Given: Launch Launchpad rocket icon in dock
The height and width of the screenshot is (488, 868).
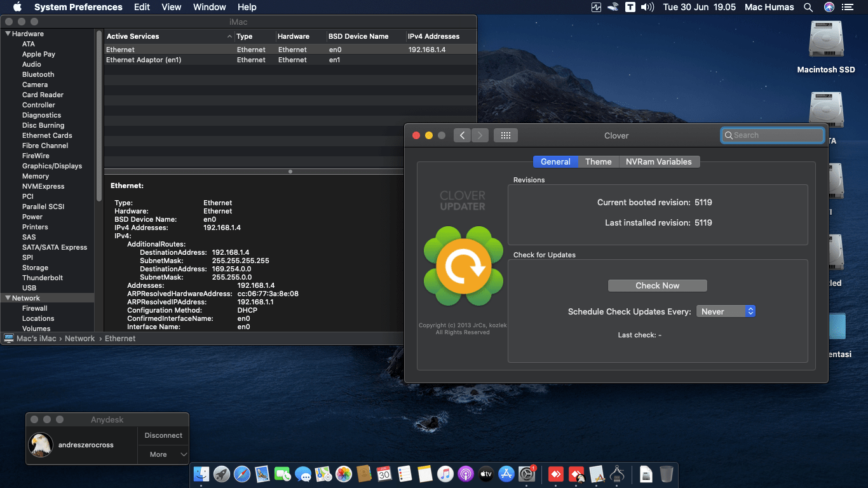Looking at the screenshot, I should [x=222, y=474].
